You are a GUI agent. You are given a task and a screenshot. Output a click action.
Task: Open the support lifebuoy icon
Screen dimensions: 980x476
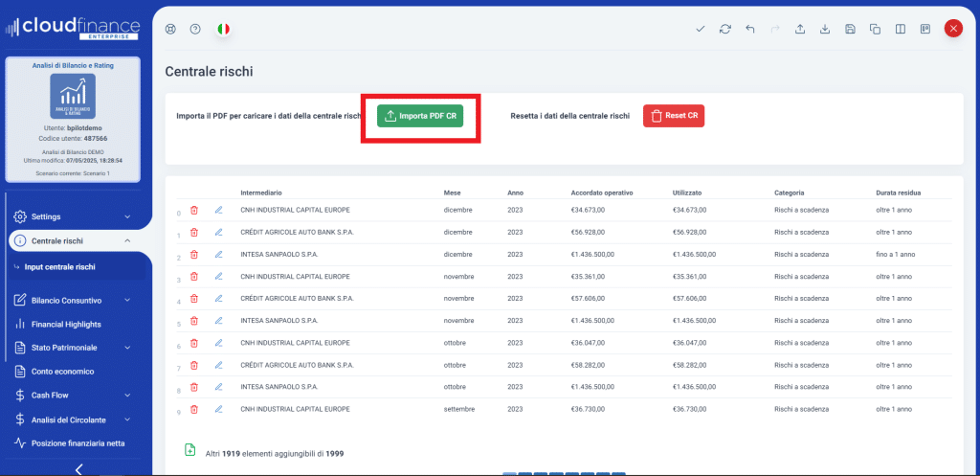tap(170, 29)
